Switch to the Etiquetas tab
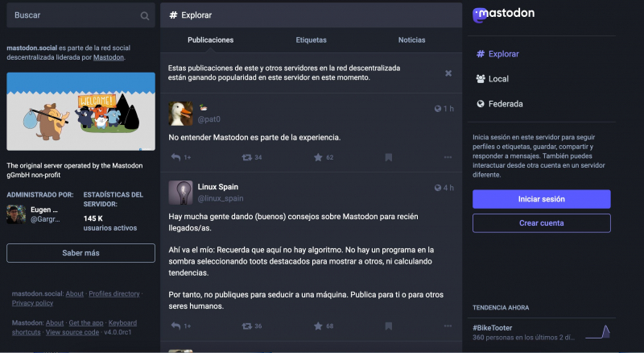Viewport: 644px width, 353px height. pyautogui.click(x=311, y=40)
